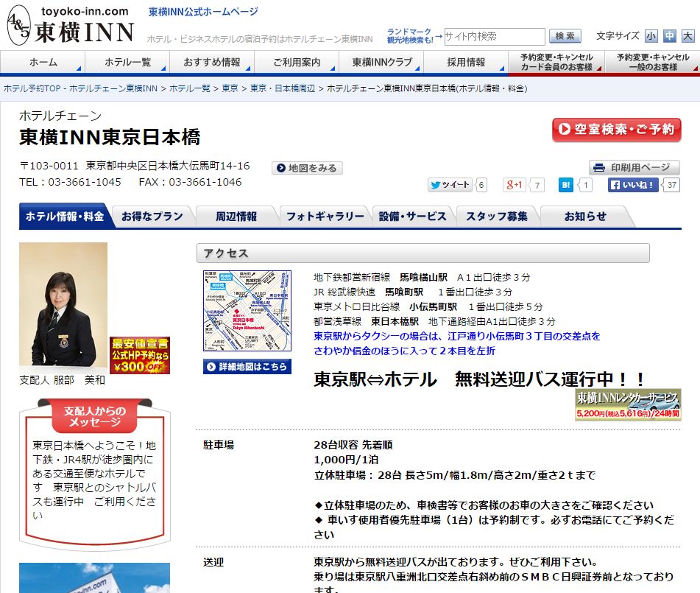
Task: Click the 空室検索・ご予約 reservation button
Action: point(617,130)
